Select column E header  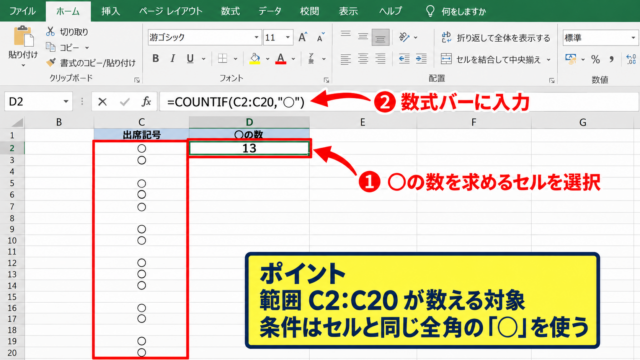[x=362, y=122]
